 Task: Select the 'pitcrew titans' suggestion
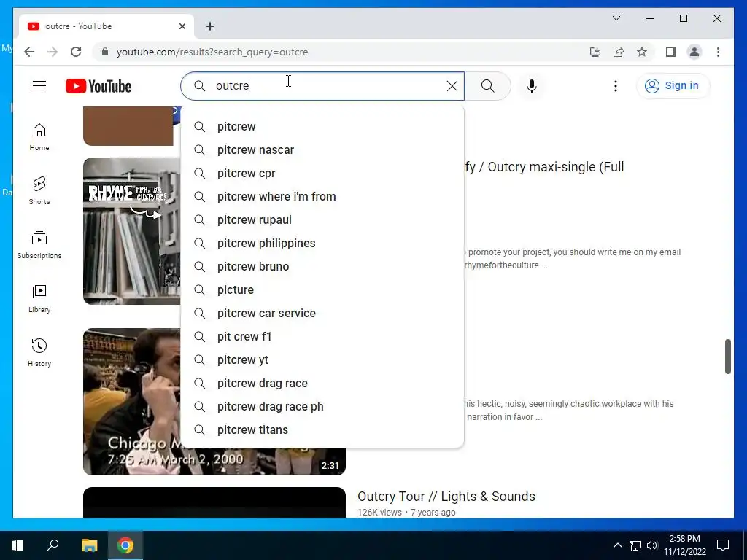pyautogui.click(x=322, y=430)
